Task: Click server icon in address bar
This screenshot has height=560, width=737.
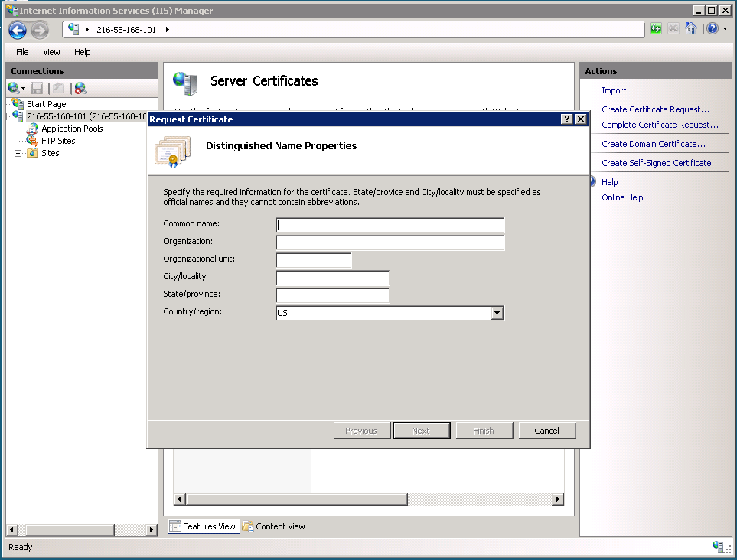Action: coord(73,29)
